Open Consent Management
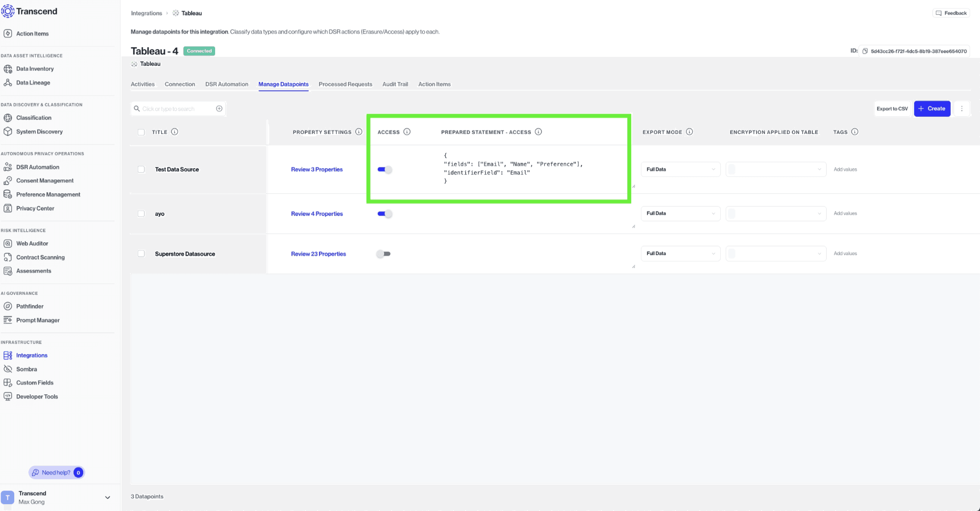 click(x=45, y=180)
